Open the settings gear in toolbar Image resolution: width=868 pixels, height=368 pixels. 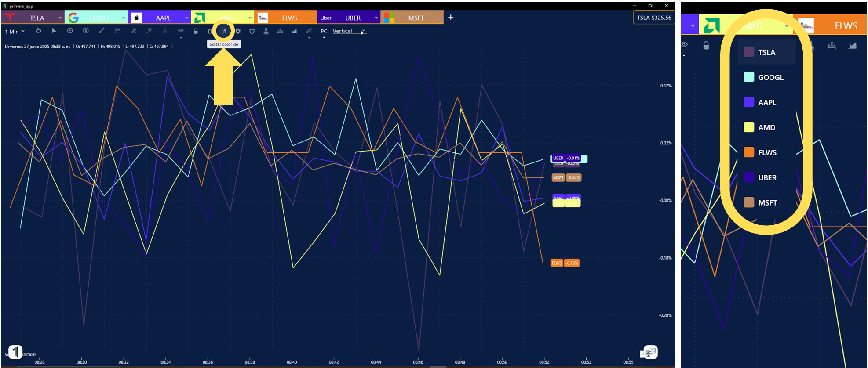click(x=238, y=31)
